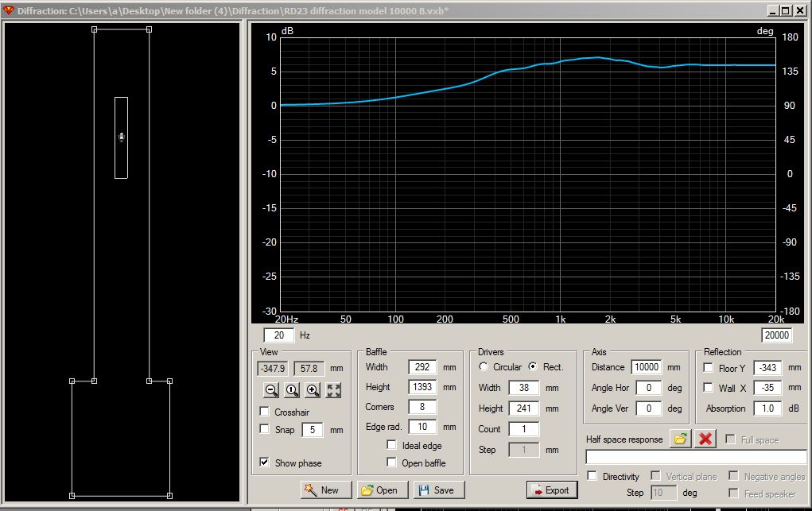Enable the Crosshair checkbox
Image resolution: width=812 pixels, height=511 pixels.
[265, 412]
